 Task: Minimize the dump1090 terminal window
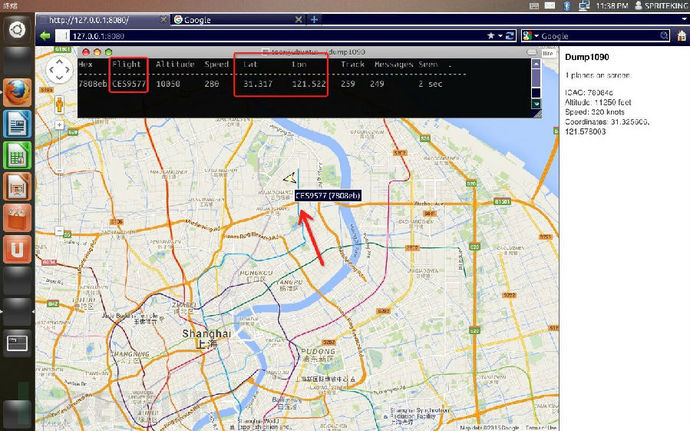coord(97,52)
